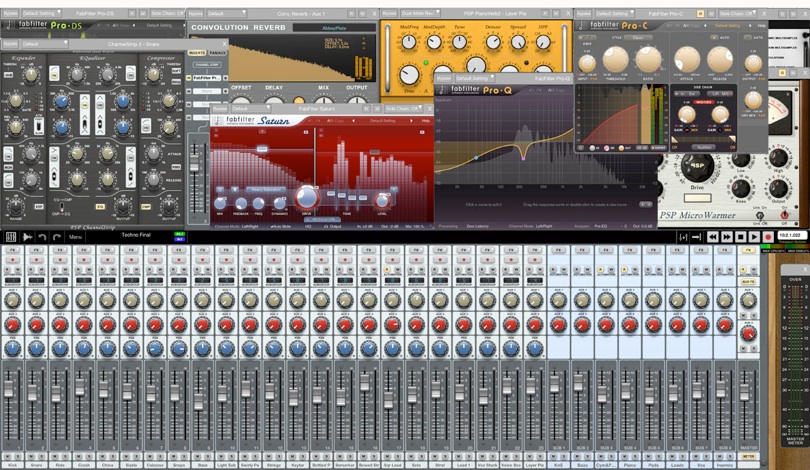The image size is (810, 470).
Task: Click the return-to-start icon beside rewind
Action: [696, 237]
